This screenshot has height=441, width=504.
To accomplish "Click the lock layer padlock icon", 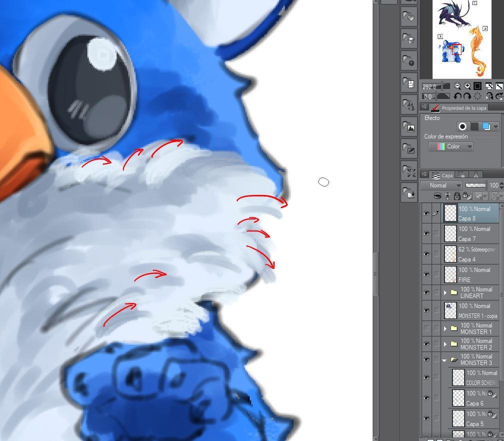I will [457, 196].
